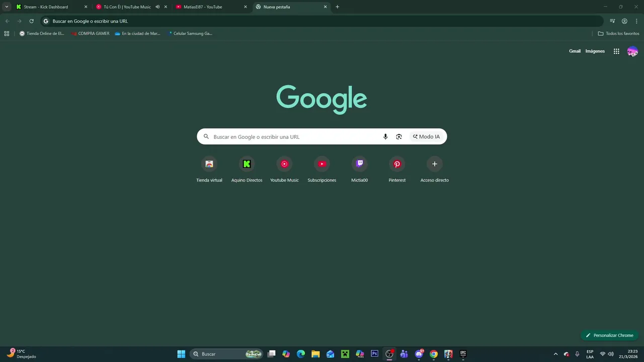
Task: Open the COMPRA GAMER bookmark
Action: pyautogui.click(x=91, y=34)
